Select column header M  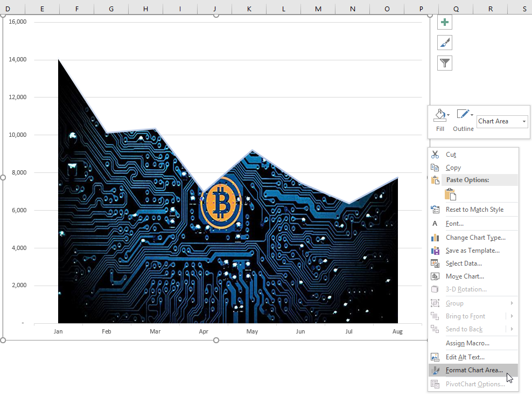pos(318,9)
